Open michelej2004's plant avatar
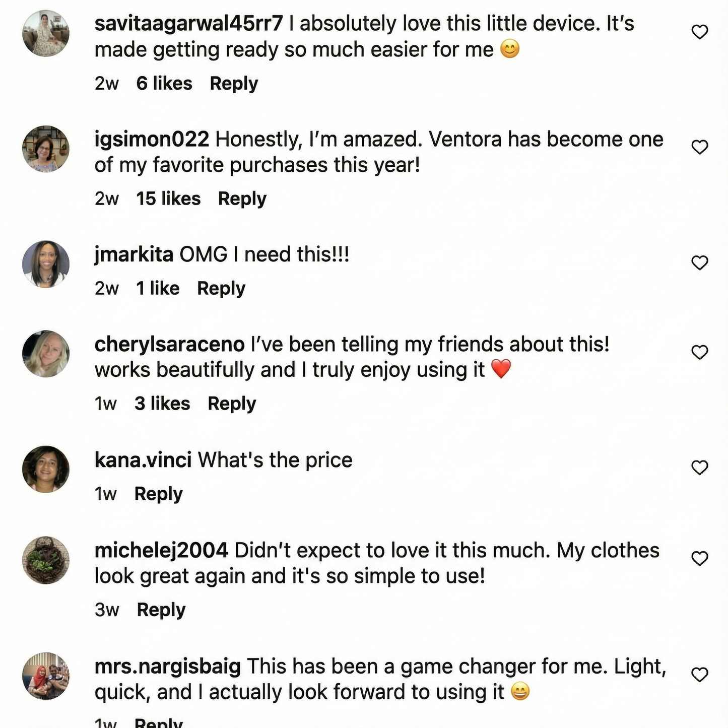The width and height of the screenshot is (728, 728). 46,560
